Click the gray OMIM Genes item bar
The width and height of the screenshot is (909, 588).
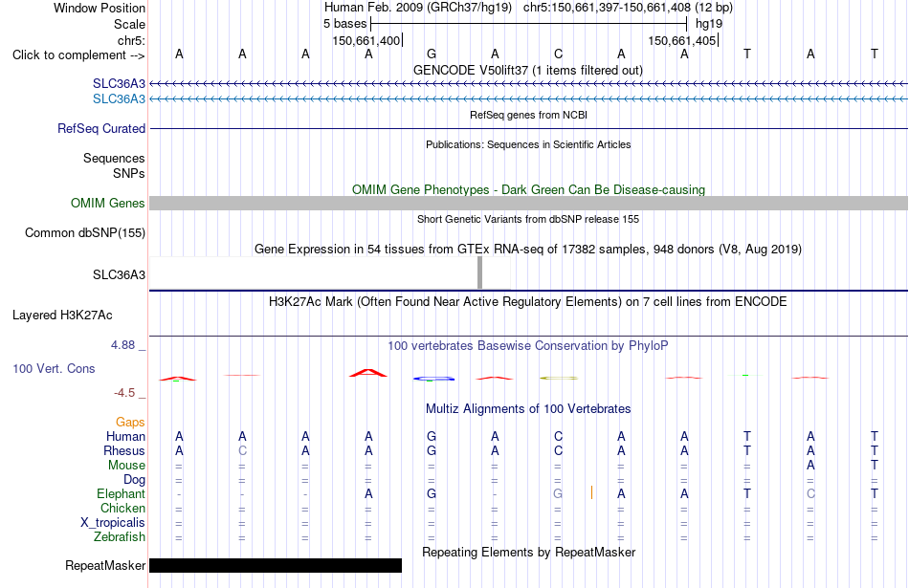tap(529, 203)
